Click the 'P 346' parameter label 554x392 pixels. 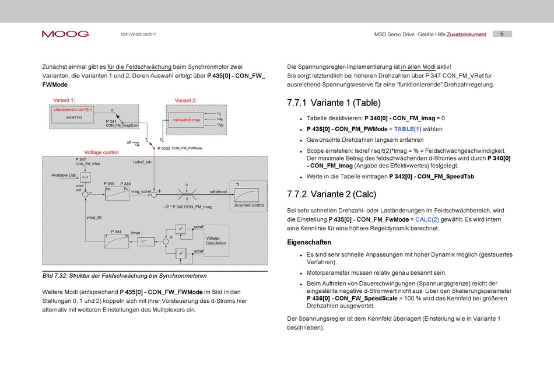[x=125, y=184]
